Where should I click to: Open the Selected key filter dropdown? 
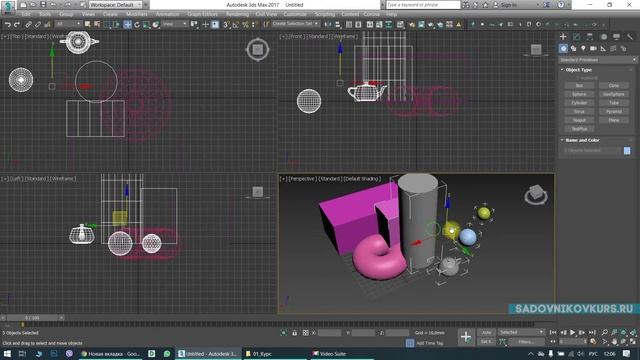click(521, 332)
